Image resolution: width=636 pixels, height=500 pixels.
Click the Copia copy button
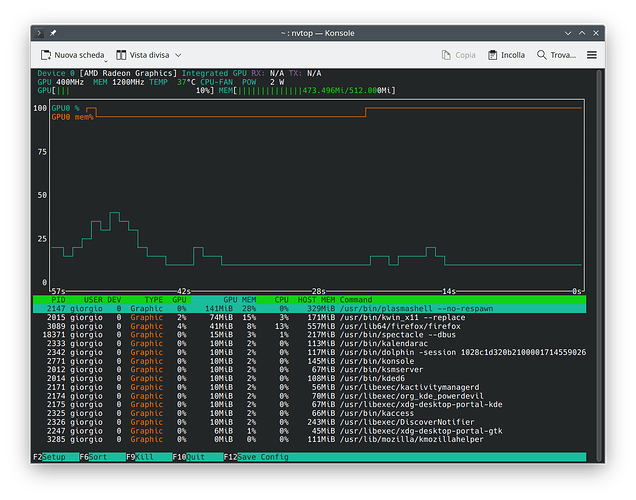(x=458, y=55)
